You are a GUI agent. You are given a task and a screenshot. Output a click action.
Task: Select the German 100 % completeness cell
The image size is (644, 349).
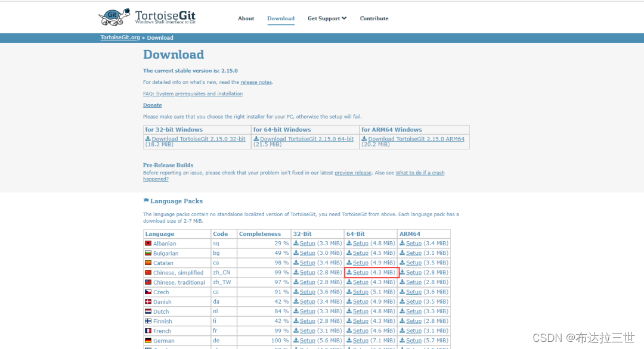click(264, 341)
